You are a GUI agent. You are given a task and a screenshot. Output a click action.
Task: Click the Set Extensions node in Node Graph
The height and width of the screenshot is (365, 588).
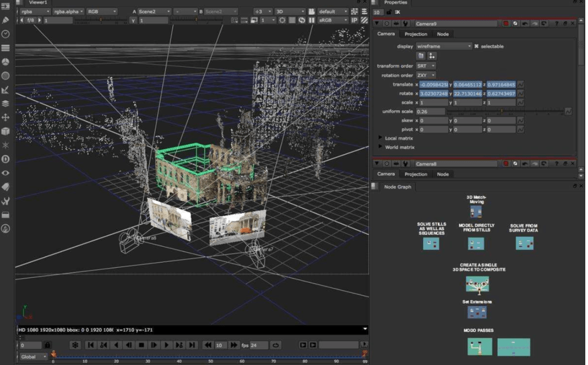(477, 312)
